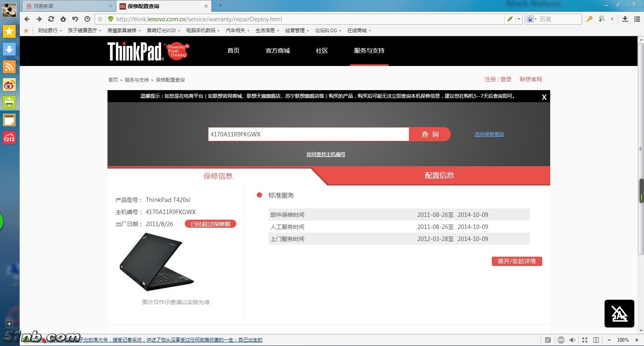Expand the 电脑手机数码 bookmark folder
Image resolution: width=644 pixels, height=346 pixels.
click(x=203, y=31)
